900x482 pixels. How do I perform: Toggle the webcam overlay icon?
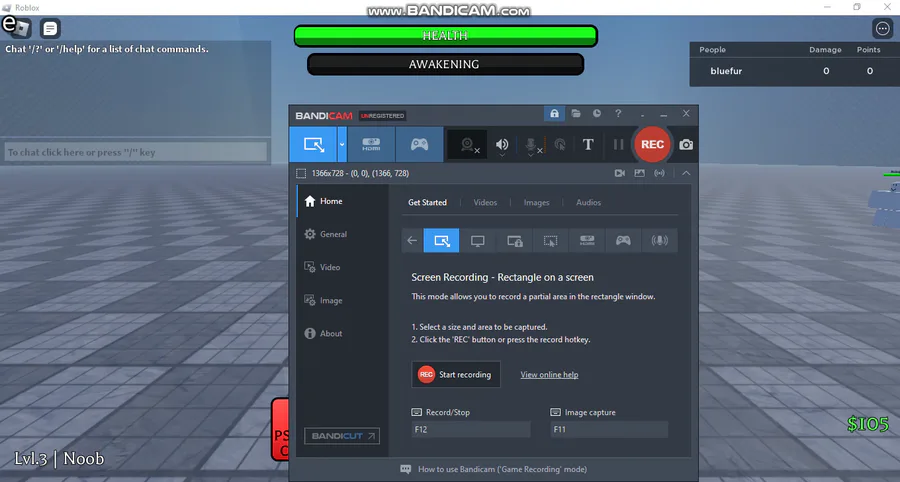pos(469,145)
